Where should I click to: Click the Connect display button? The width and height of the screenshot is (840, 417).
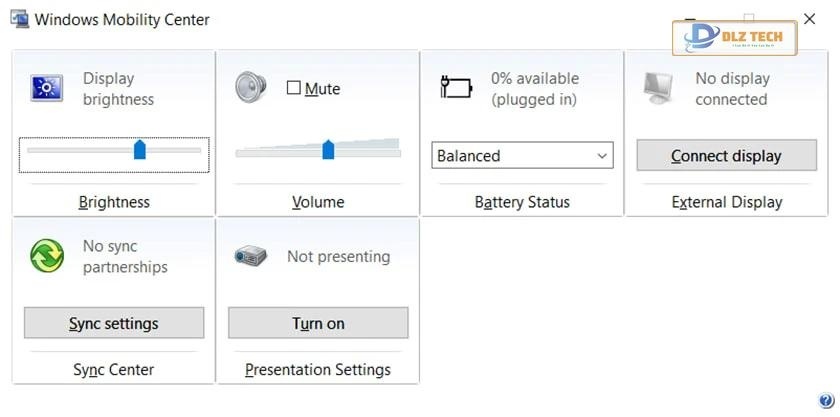pyautogui.click(x=726, y=156)
